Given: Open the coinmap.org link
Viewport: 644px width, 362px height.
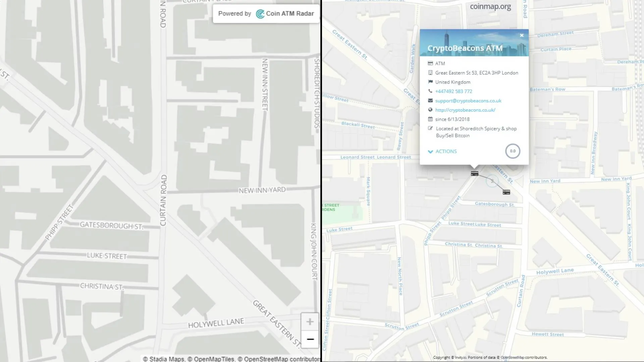Looking at the screenshot, I should pos(490,6).
